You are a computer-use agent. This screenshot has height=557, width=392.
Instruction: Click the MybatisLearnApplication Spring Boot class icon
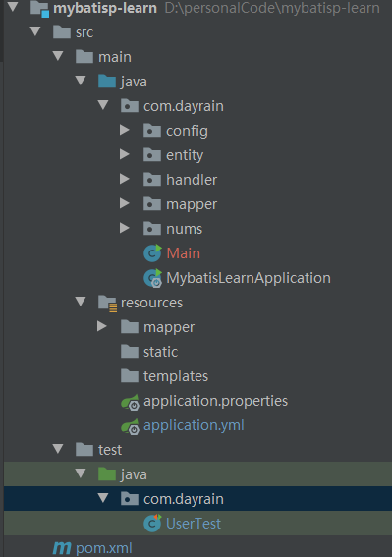coord(153,278)
